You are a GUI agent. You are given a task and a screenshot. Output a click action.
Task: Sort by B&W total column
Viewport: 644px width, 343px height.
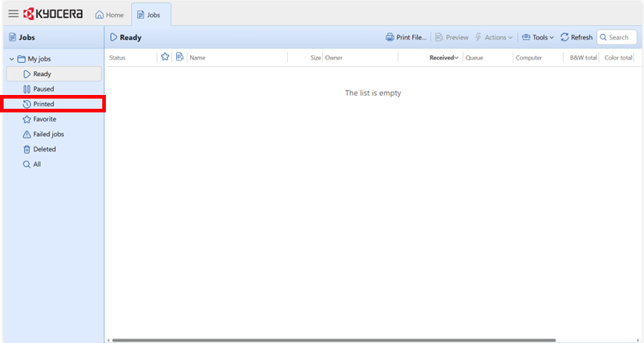(x=583, y=58)
